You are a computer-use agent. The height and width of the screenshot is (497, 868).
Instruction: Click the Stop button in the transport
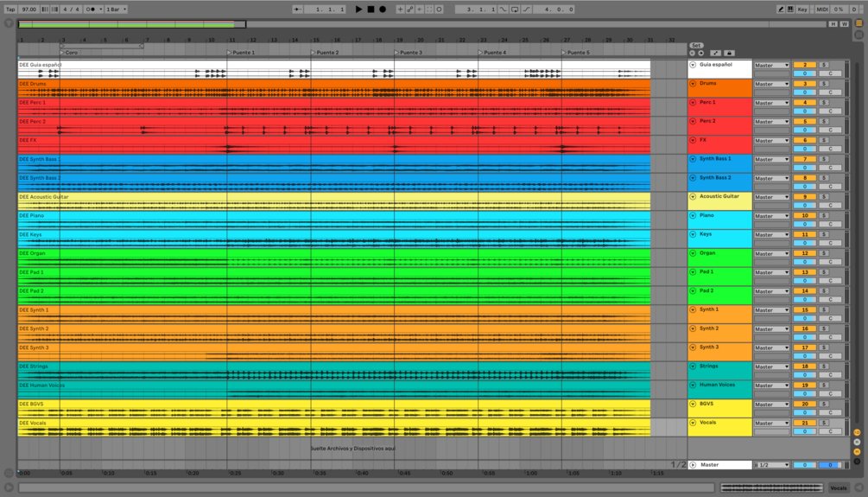pos(371,10)
